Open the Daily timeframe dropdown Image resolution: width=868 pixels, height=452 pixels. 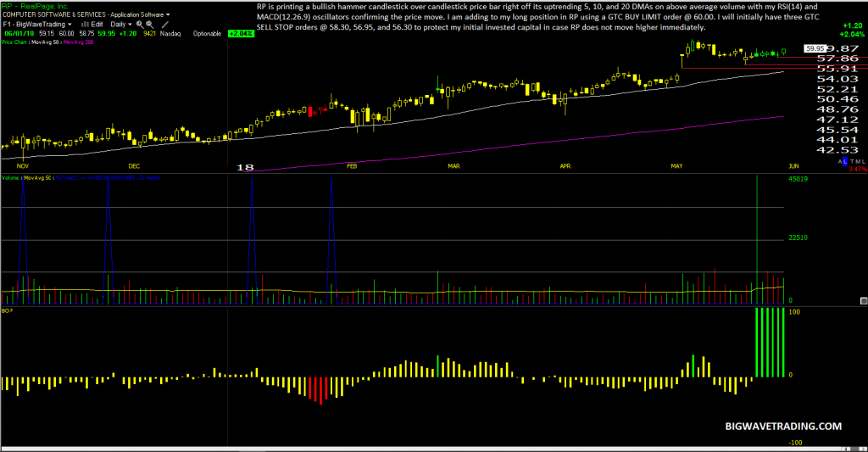121,25
